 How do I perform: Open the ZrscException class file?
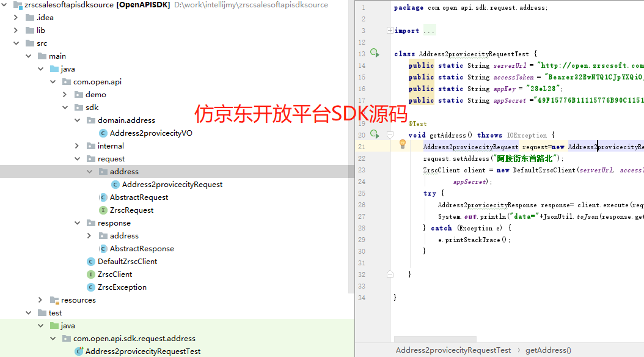(x=122, y=287)
